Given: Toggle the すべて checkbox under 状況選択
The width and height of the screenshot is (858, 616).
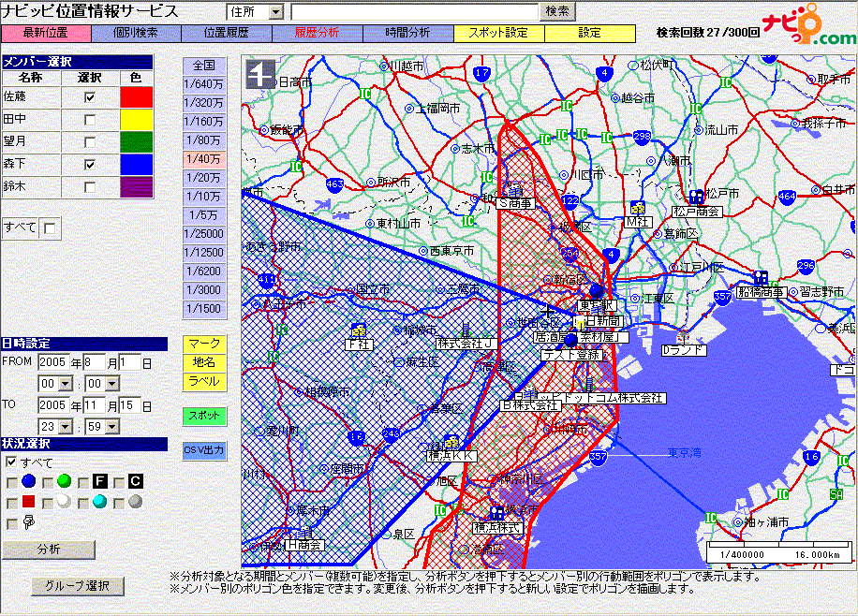Looking at the screenshot, I should click(11, 462).
